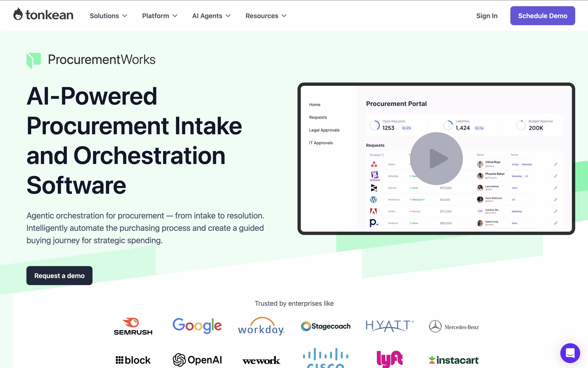Click the Trusted by enterprises like text
588x368 pixels.
click(294, 303)
